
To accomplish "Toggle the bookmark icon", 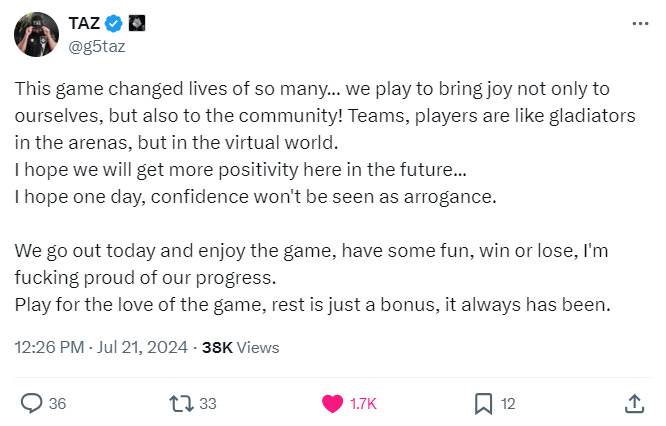I will [x=483, y=403].
